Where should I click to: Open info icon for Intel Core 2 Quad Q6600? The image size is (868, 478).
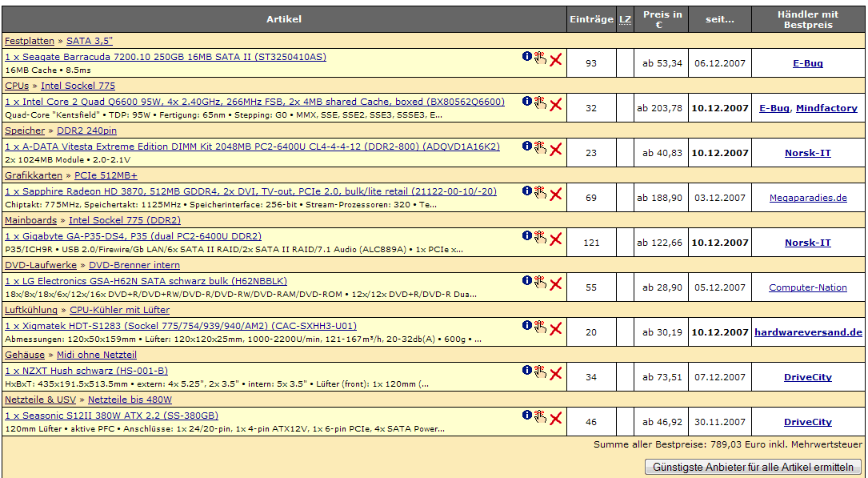tap(527, 102)
